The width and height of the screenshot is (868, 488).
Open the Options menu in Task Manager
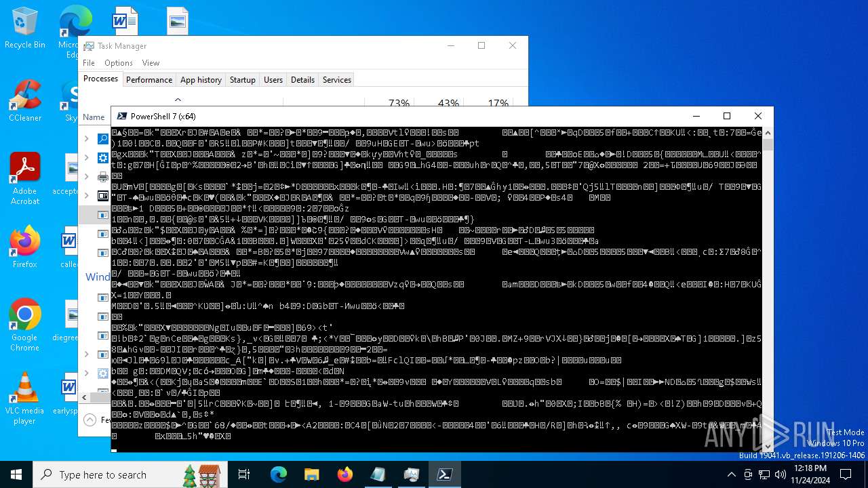coord(119,63)
